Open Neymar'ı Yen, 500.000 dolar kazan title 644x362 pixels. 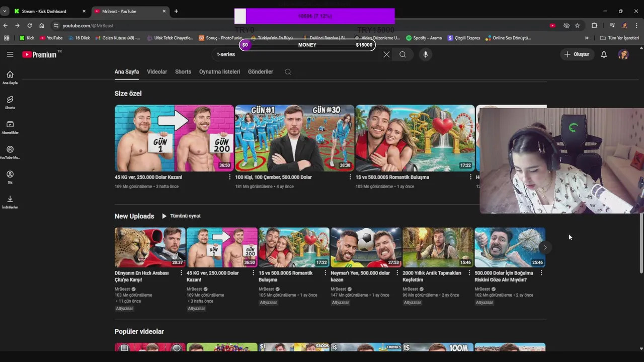click(x=360, y=277)
